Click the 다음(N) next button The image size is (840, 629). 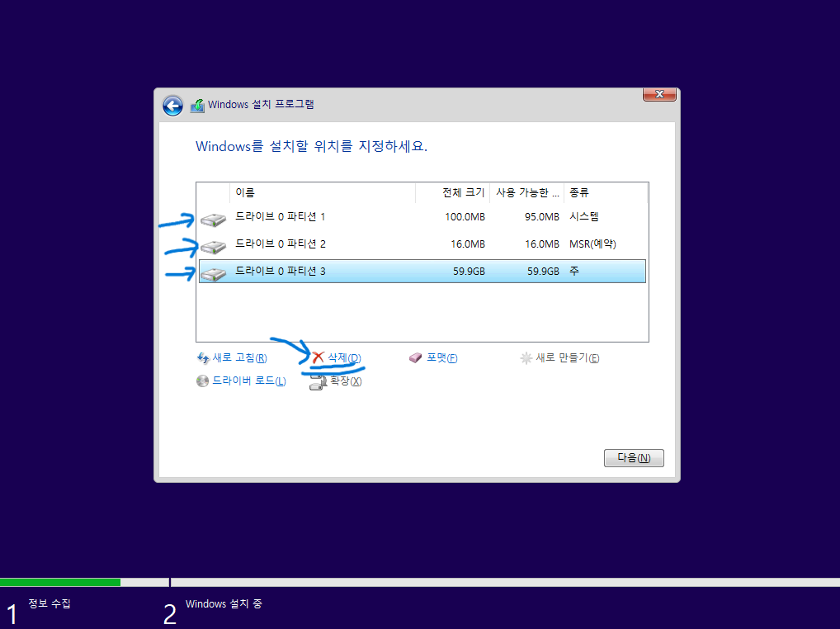[x=634, y=458]
